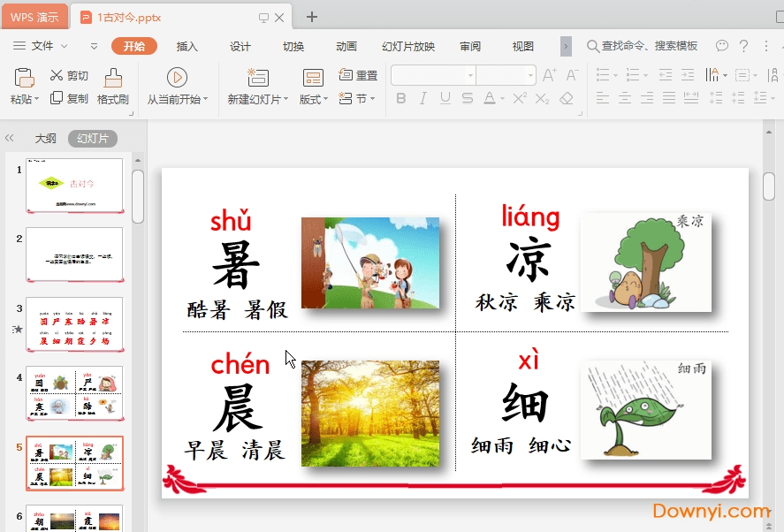Switch to the Outline panel view
784x532 pixels.
pyautogui.click(x=46, y=139)
